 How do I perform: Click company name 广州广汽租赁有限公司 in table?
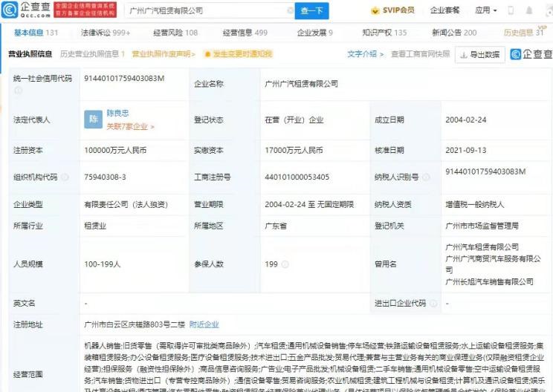(x=302, y=84)
